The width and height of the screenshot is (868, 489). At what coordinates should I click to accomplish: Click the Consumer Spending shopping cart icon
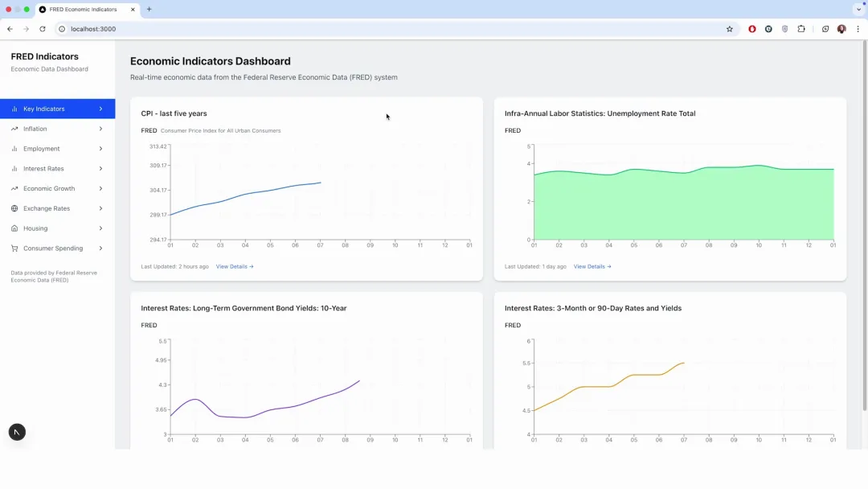click(x=14, y=249)
